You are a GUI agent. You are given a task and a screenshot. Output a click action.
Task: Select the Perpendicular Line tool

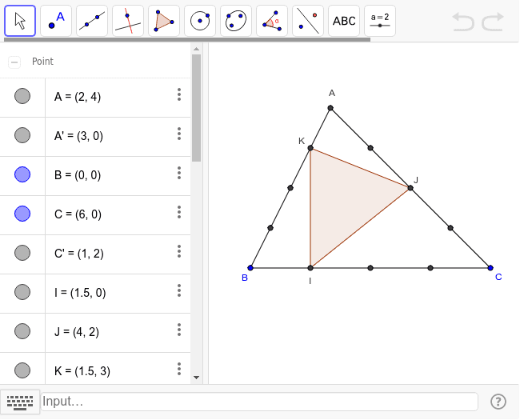pyautogui.click(x=128, y=21)
